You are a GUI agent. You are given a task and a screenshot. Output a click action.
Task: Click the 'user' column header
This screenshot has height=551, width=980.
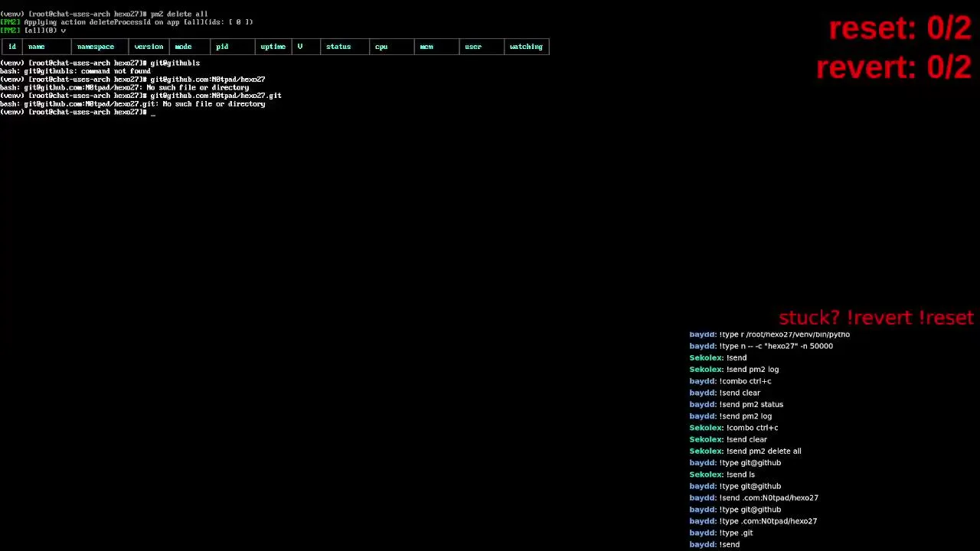473,47
